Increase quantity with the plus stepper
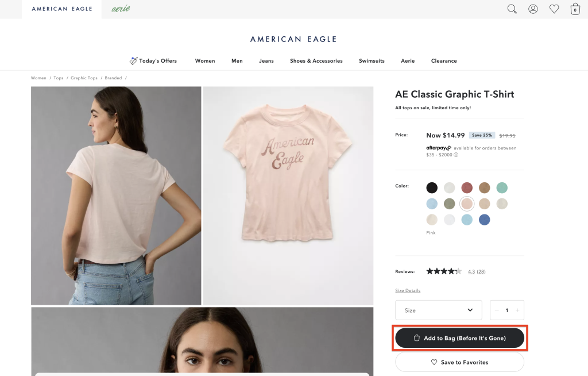588x376 pixels. tap(518, 310)
